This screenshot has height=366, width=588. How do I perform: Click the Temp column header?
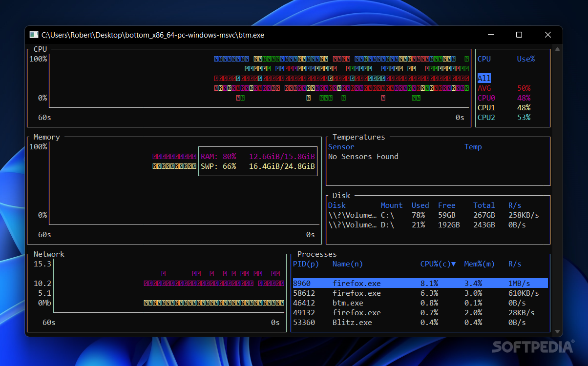point(473,147)
